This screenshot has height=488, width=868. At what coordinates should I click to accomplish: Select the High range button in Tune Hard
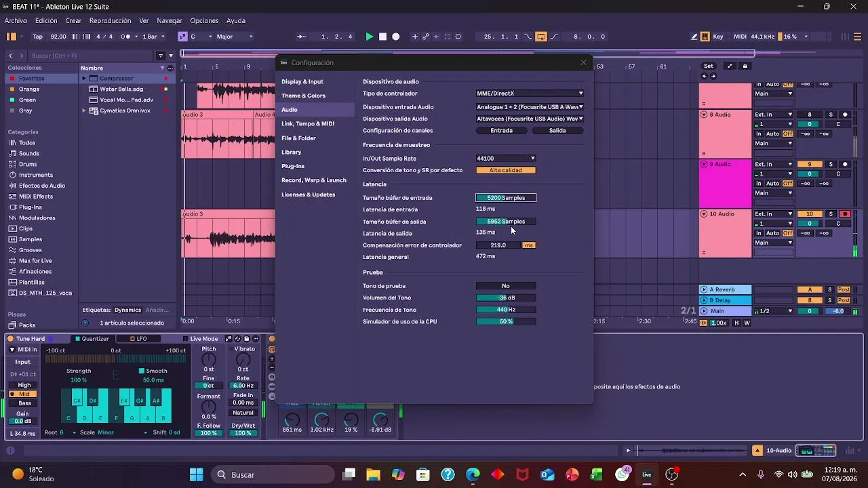pos(24,385)
